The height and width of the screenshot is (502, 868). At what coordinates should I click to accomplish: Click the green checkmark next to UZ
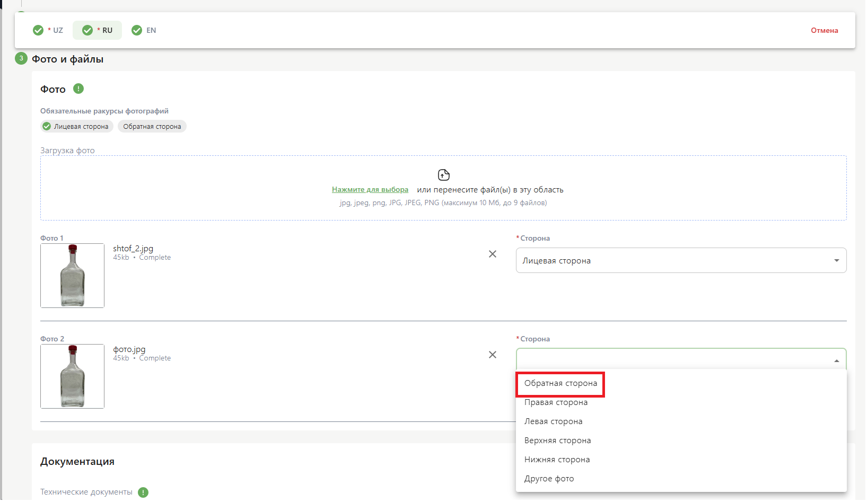[x=38, y=31]
